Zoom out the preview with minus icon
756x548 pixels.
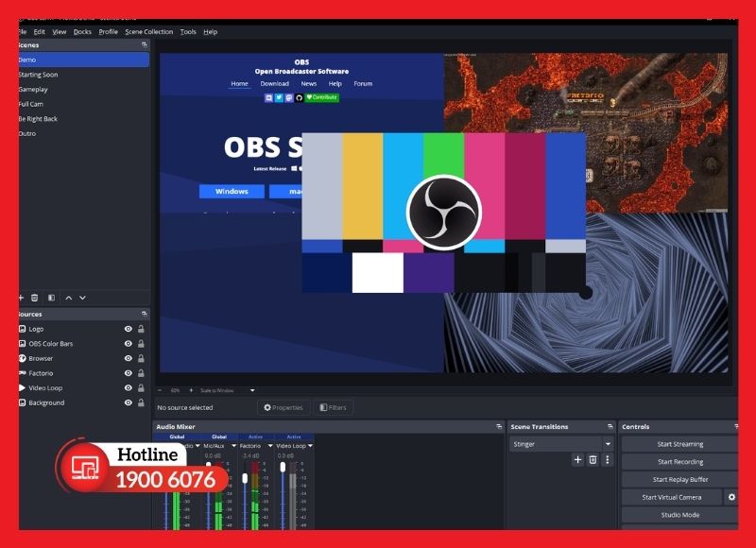click(160, 390)
